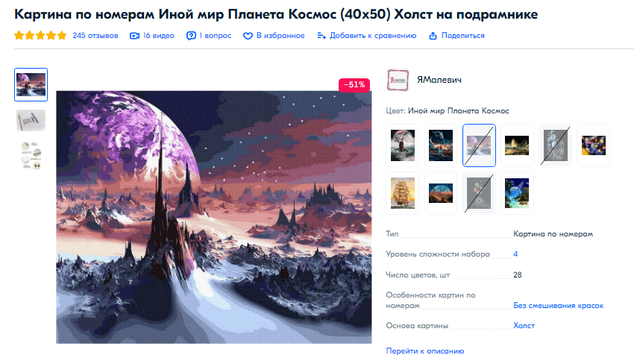634x364 pixels.
Task: Click the -51% discount badge
Action: pos(354,85)
